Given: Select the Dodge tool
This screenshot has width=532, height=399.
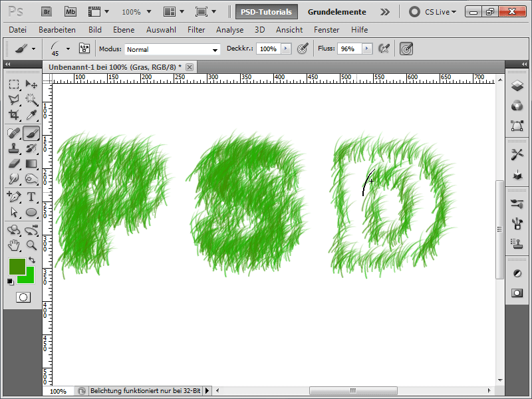Looking at the screenshot, I should 31,179.
